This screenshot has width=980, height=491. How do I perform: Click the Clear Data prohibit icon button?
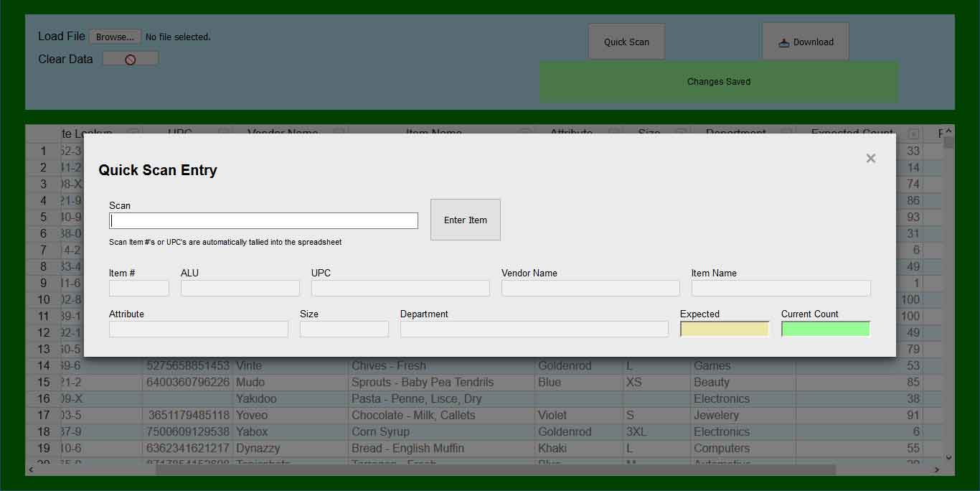[131, 60]
